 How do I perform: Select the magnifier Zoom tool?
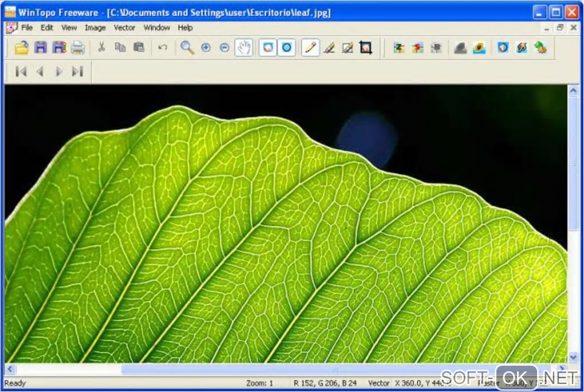(x=187, y=47)
